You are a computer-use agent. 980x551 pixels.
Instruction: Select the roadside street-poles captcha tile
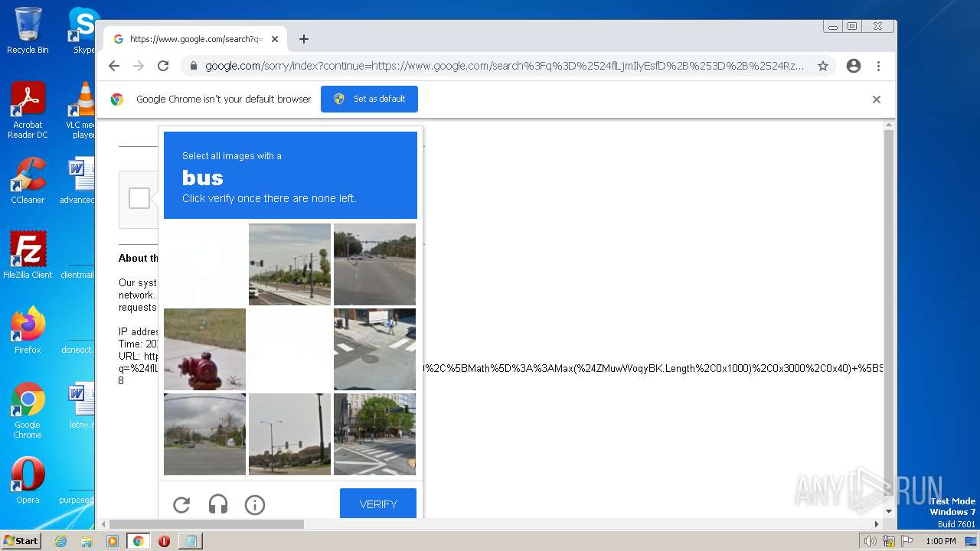coord(289,264)
